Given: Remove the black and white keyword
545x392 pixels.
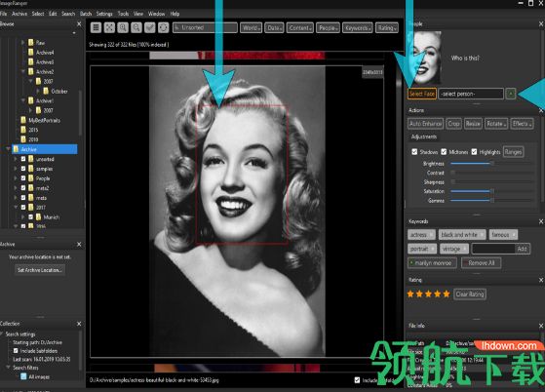Looking at the screenshot, I should click(482, 235).
